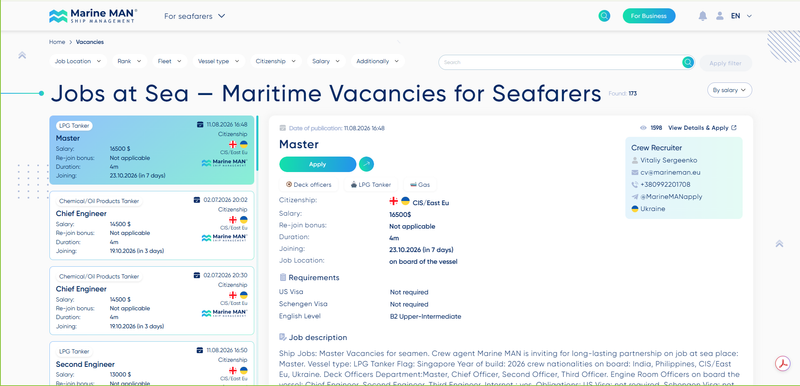The width and height of the screenshot is (800, 386).
Task: Click the phone icon beside +380992201708
Action: 635,185
